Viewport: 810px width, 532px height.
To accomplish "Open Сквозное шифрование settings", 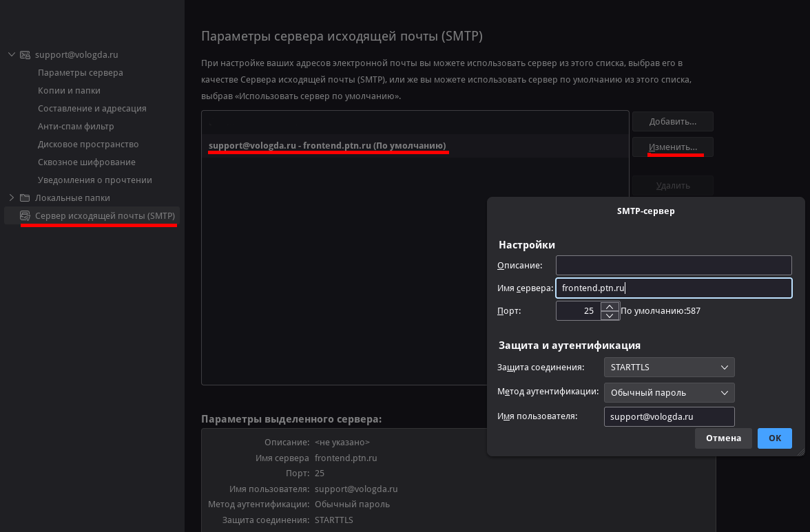I will pos(87,162).
